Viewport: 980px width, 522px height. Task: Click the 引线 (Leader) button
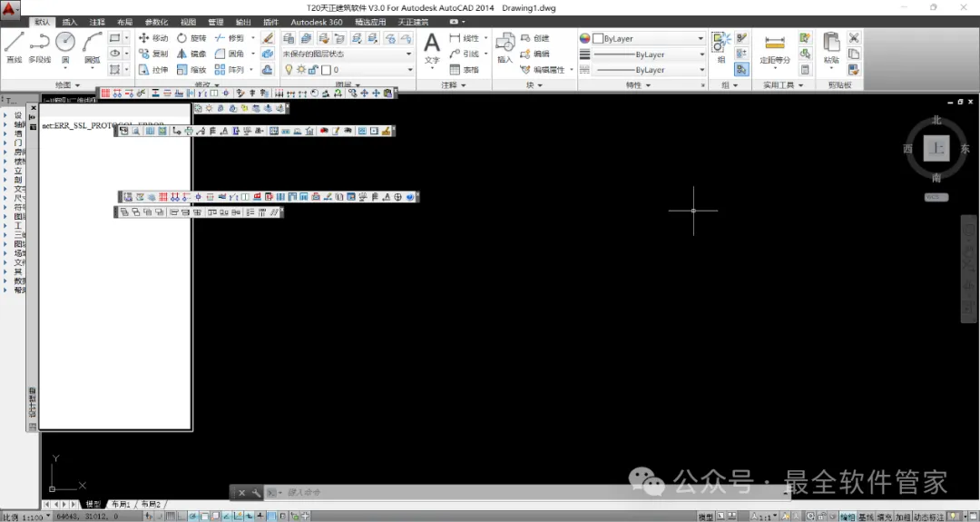(x=465, y=54)
